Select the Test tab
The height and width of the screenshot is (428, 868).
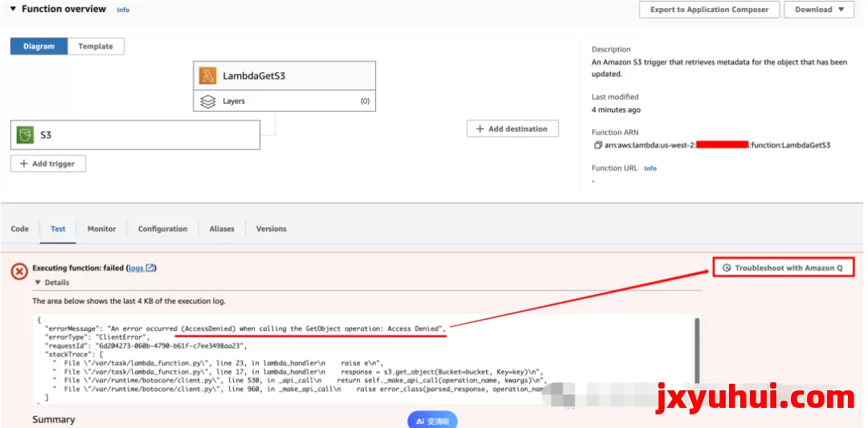tap(58, 228)
